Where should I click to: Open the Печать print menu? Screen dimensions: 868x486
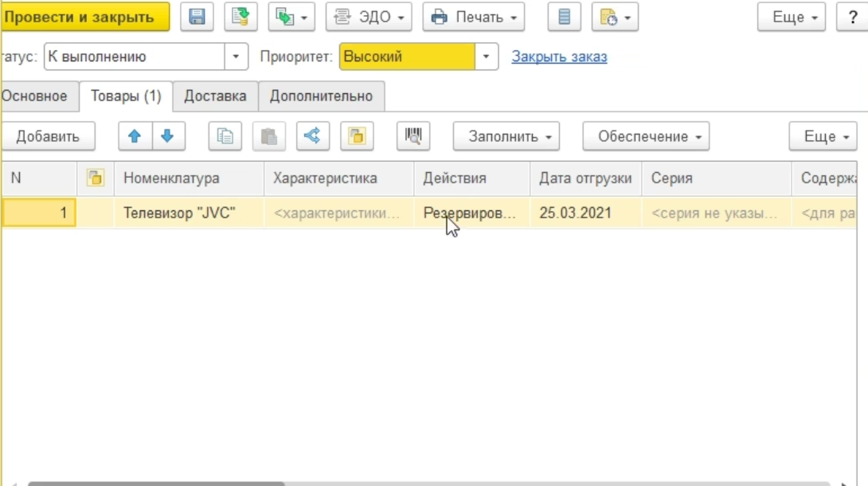(x=473, y=17)
